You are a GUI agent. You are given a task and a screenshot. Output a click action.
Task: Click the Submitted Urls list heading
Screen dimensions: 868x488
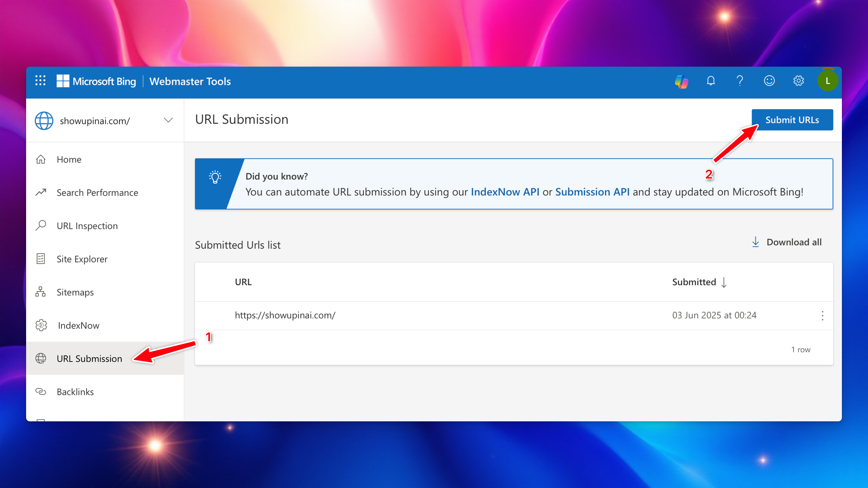[238, 245]
